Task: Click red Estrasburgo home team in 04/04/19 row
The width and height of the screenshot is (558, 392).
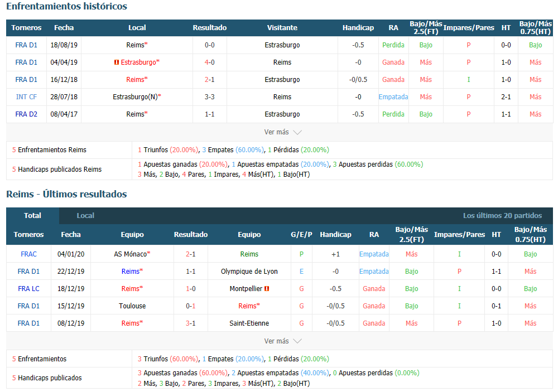Action: point(138,62)
